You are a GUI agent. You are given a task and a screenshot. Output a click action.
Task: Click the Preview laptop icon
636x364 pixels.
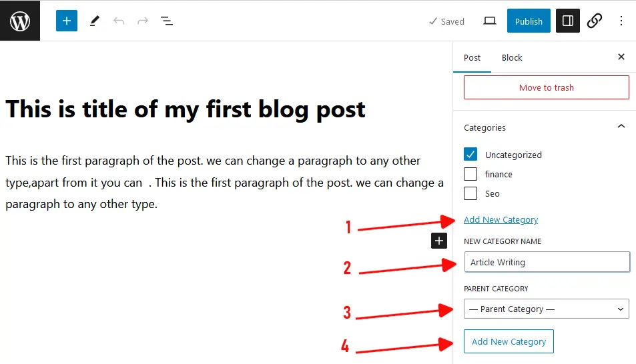point(490,21)
